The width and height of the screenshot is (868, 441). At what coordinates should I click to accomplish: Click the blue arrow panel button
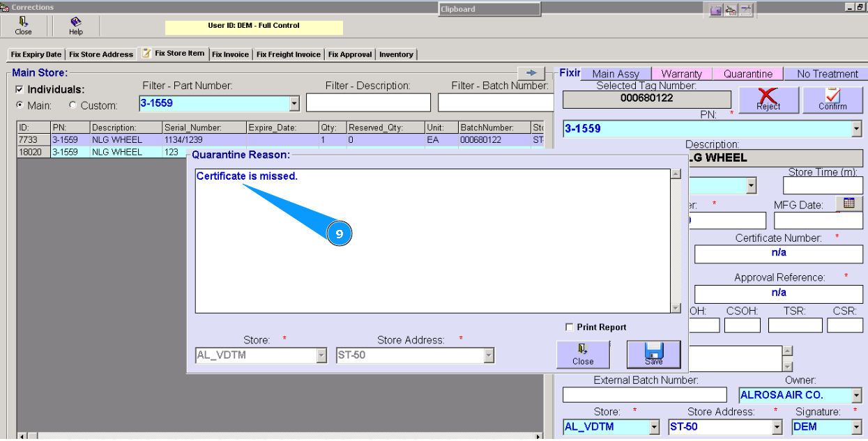point(531,73)
